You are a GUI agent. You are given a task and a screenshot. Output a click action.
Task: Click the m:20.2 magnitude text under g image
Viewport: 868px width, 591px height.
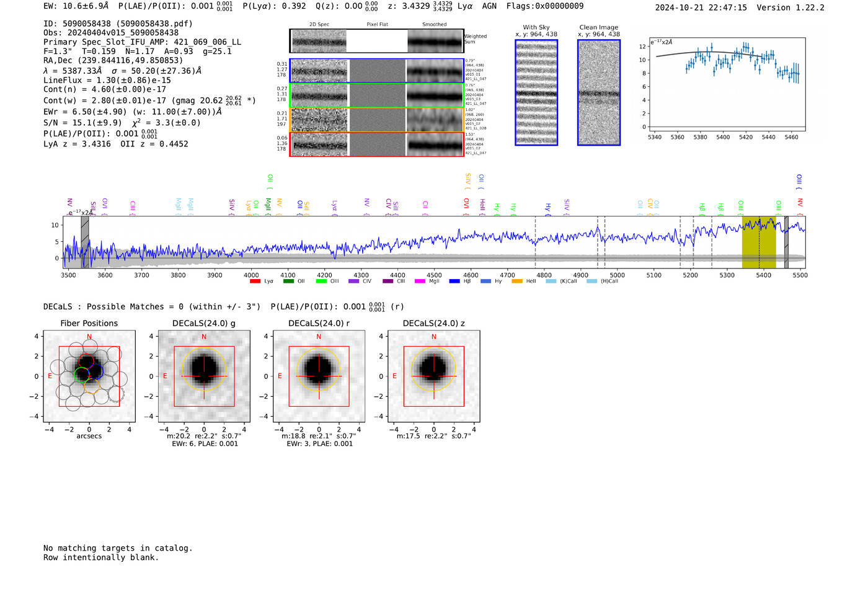tap(179, 436)
